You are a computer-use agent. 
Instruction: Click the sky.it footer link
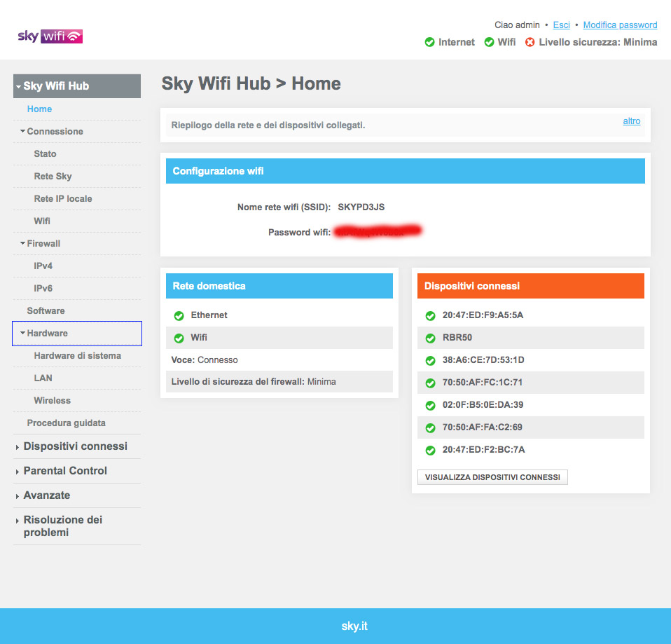354,626
